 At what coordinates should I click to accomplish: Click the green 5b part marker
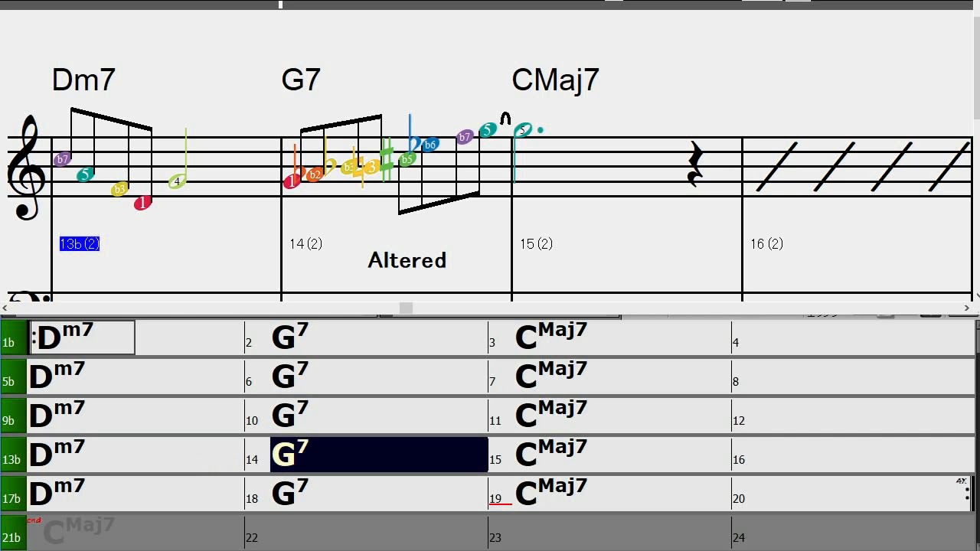point(13,377)
